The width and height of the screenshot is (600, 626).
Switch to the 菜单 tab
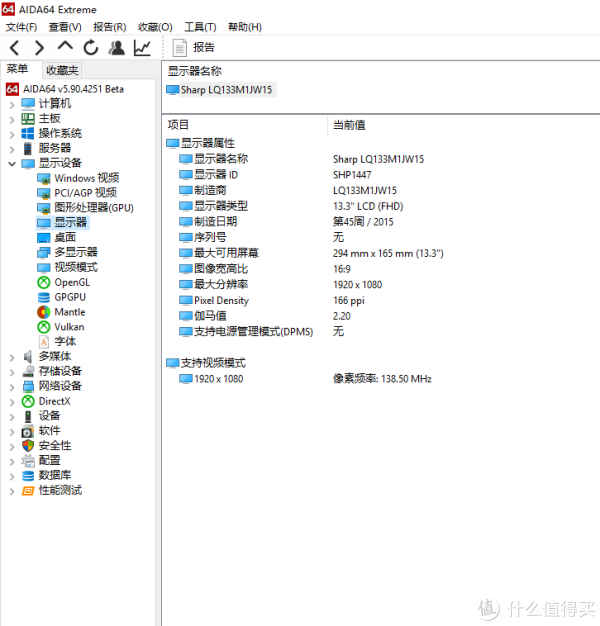[17, 69]
